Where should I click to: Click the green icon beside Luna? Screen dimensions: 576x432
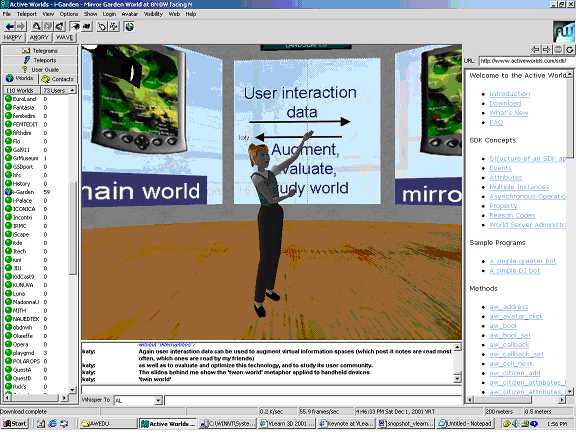[x=8, y=294]
